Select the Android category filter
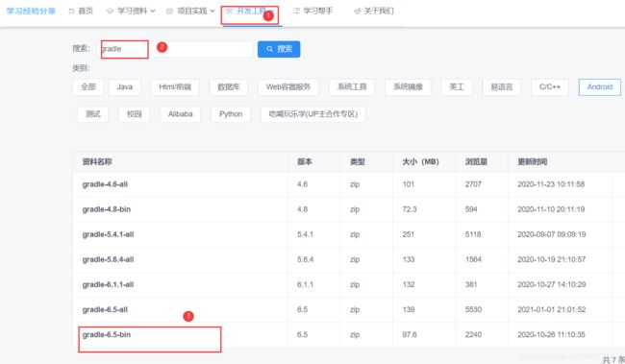 tap(599, 87)
